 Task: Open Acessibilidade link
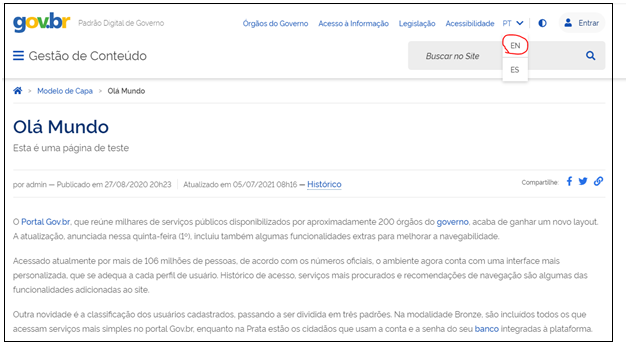point(470,24)
